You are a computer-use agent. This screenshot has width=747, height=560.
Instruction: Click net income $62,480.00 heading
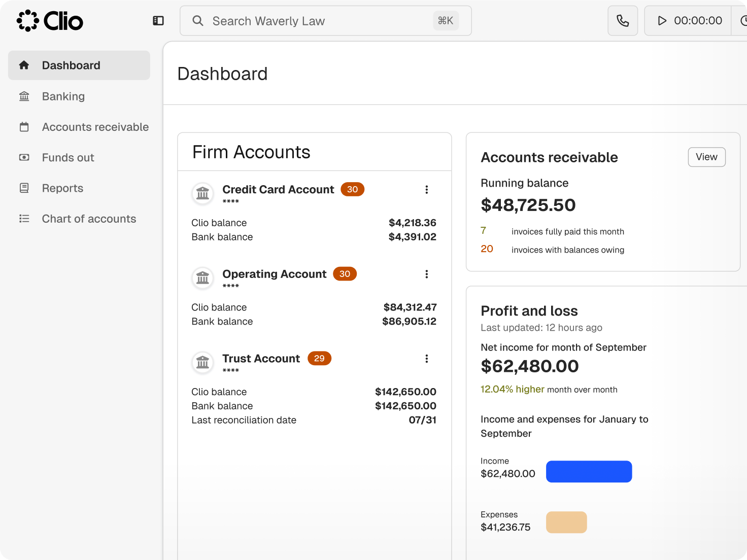(x=529, y=366)
